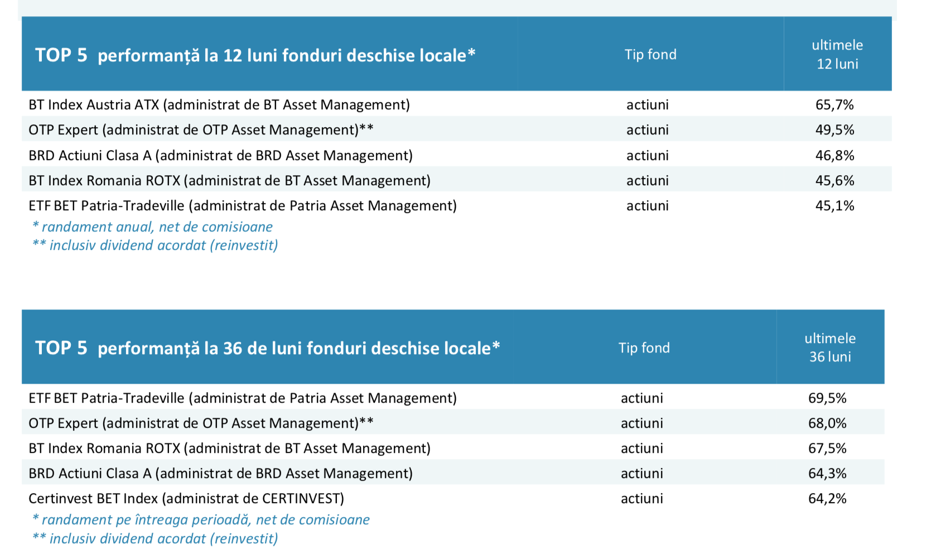Click the 64,3% performance value
926x560 pixels.
pyautogui.click(x=827, y=474)
